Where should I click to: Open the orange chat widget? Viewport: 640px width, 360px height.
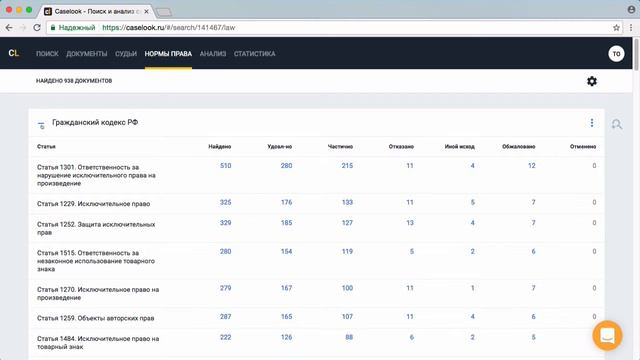pyautogui.click(x=607, y=336)
